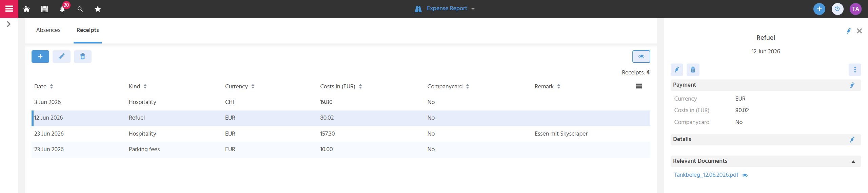Select the row with remark Essen mit Skyscraper
Viewport: 868px width, 193px height.
pos(341,134)
